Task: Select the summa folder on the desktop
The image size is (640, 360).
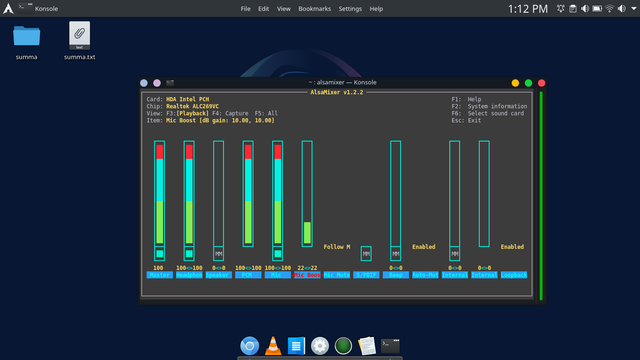Action: (27, 40)
